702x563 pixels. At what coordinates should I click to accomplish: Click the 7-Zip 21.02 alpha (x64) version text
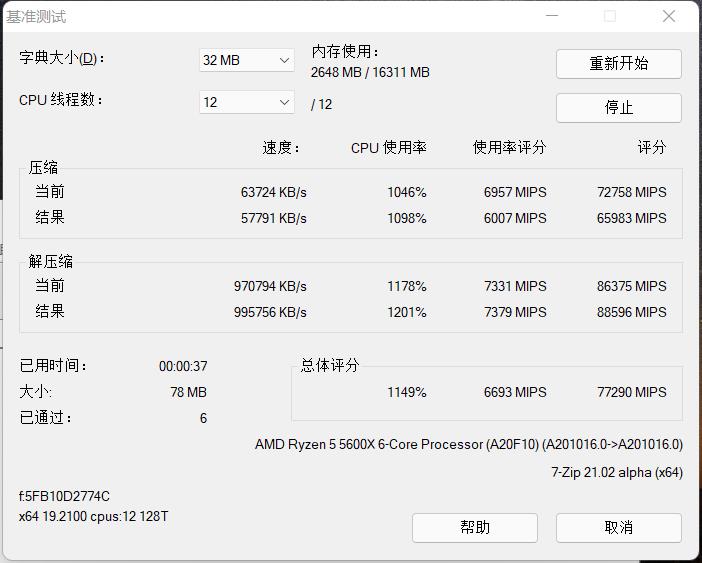tap(617, 472)
